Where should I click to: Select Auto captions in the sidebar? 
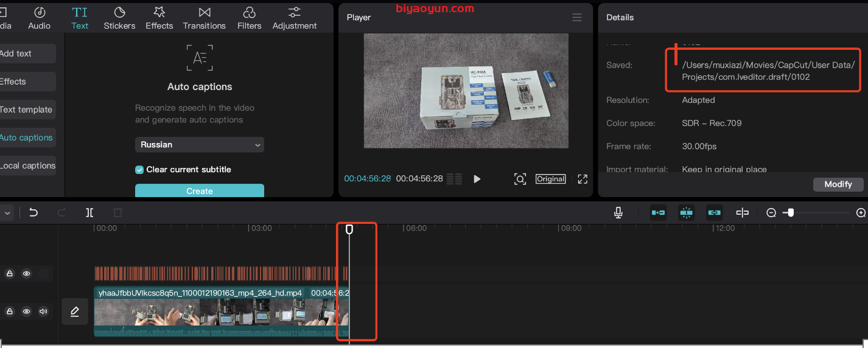pos(27,137)
